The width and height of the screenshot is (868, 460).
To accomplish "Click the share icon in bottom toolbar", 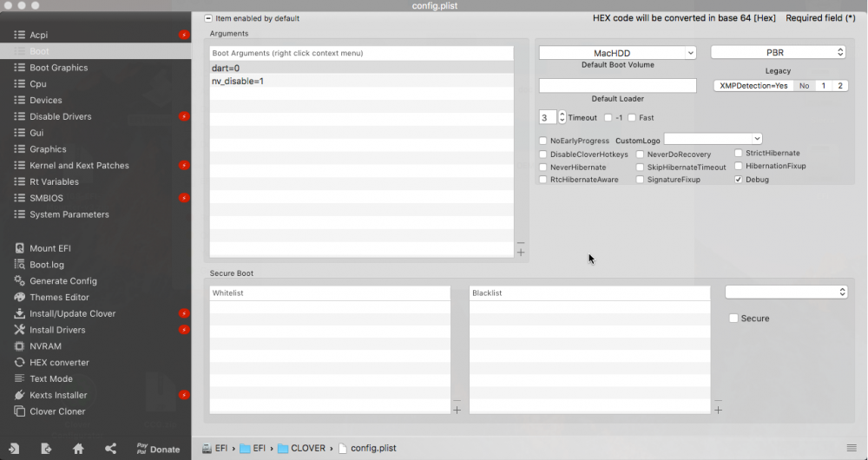I will [x=110, y=449].
